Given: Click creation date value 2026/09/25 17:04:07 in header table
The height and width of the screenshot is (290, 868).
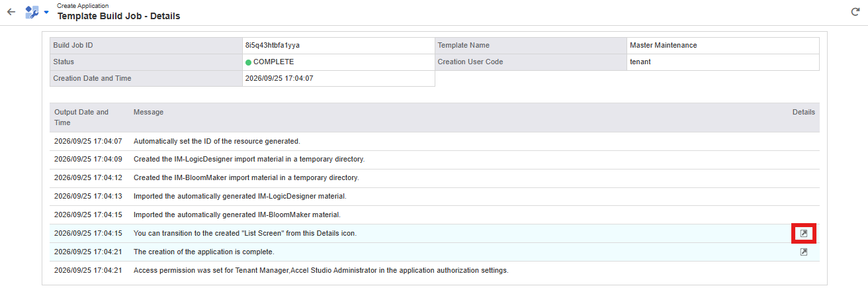Looking at the screenshot, I should click(x=279, y=78).
